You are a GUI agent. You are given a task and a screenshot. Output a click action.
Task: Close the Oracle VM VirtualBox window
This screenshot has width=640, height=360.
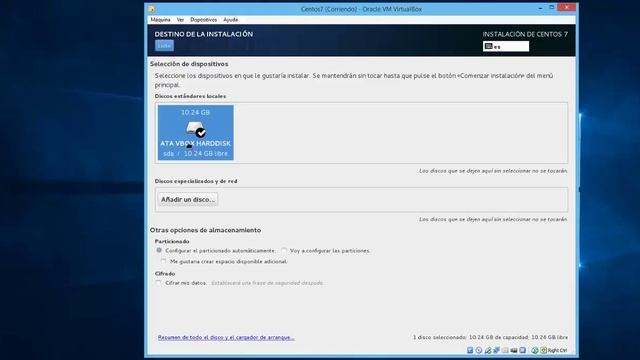click(567, 7)
